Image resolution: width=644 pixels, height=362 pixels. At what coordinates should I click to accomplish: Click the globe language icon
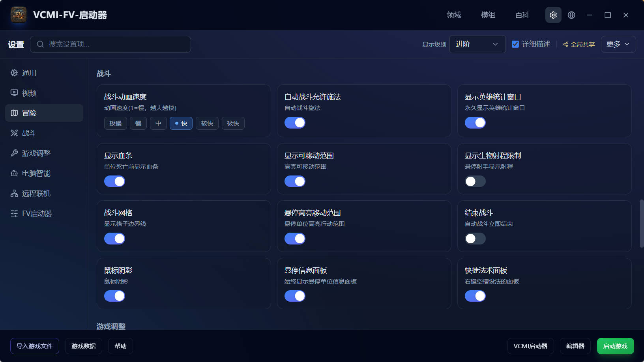571,15
